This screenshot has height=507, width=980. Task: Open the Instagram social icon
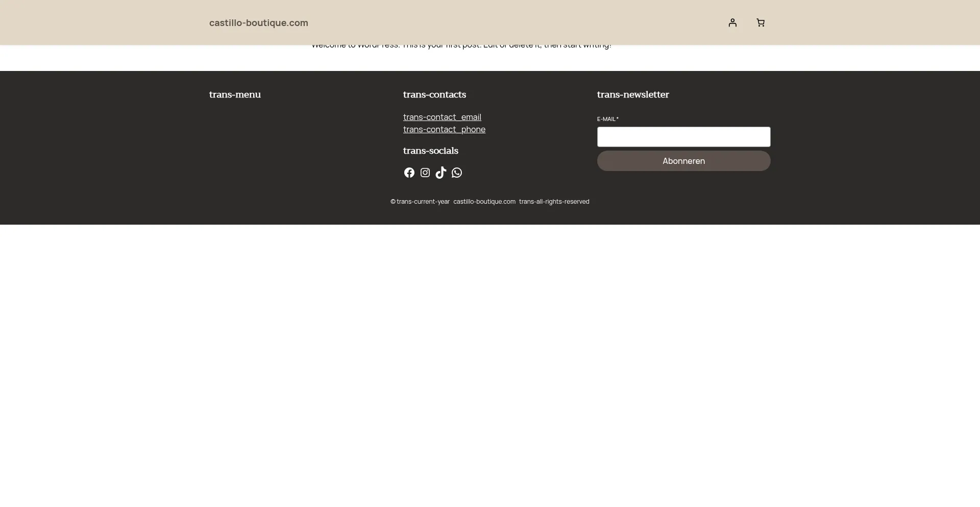(425, 173)
